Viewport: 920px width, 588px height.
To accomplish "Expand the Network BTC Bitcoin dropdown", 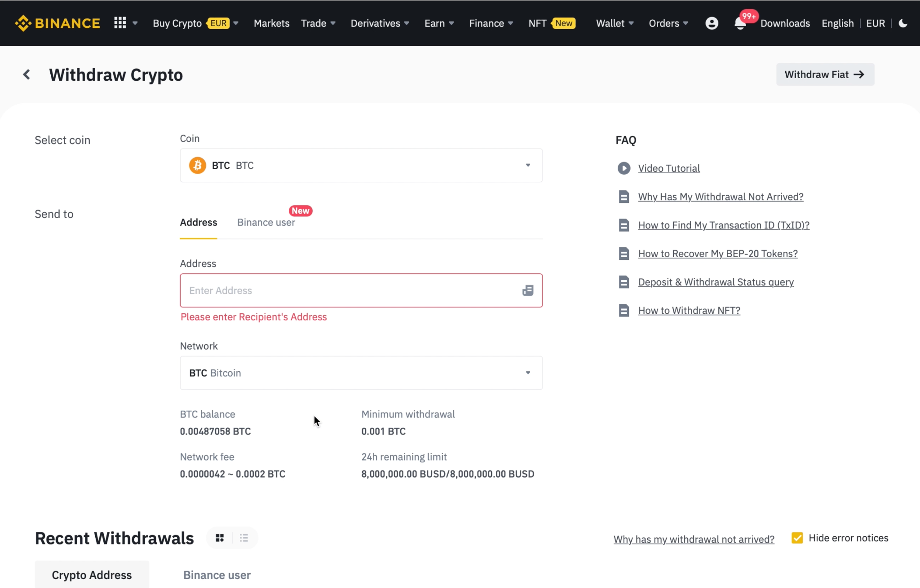I will [x=361, y=373].
